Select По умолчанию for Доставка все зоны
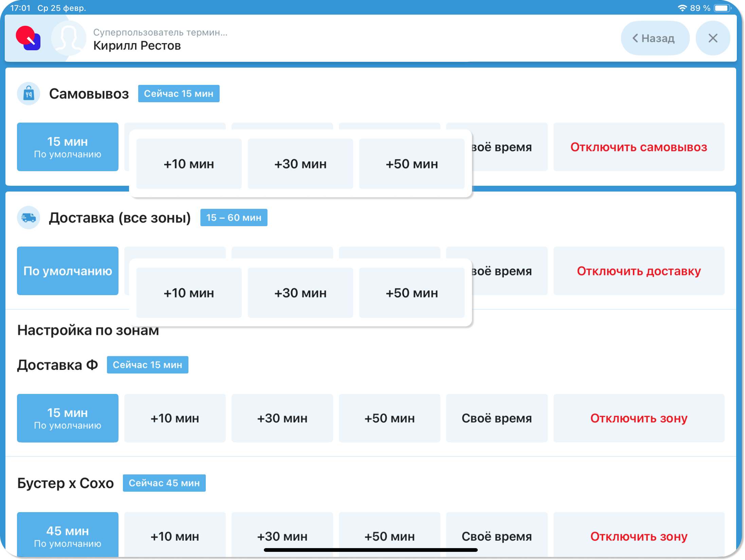Viewport: 745px width, 560px height. (68, 271)
